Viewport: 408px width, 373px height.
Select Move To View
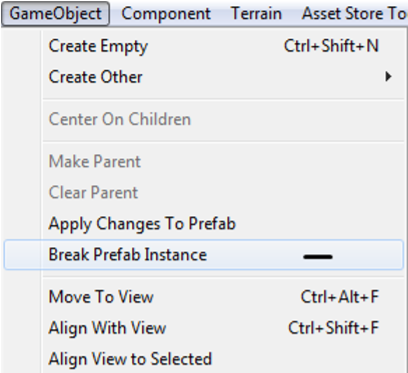[204, 297]
